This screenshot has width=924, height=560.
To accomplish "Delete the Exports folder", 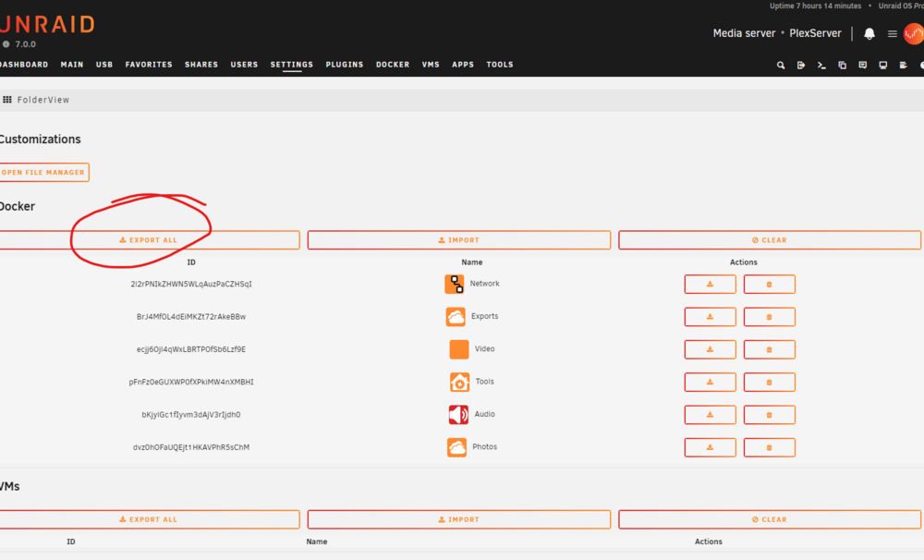I will click(769, 317).
